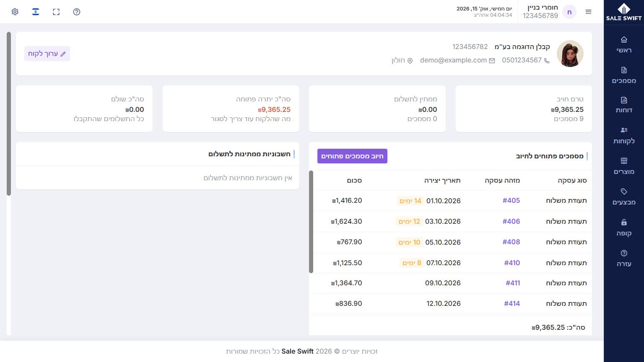
Task: Click the Sale Swift logo
Action: pyautogui.click(x=624, y=12)
